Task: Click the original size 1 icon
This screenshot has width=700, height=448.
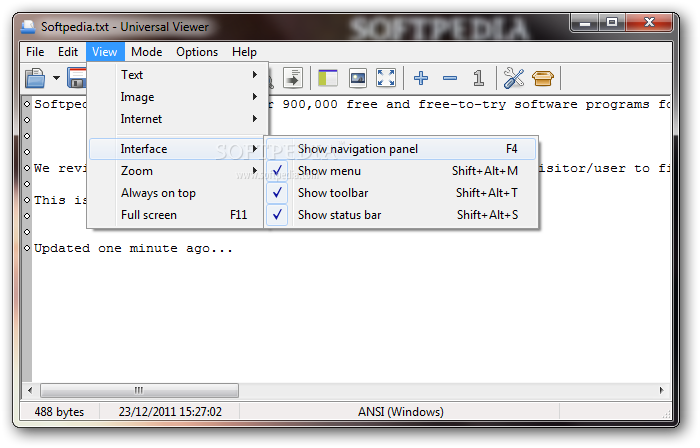Action: point(479,78)
